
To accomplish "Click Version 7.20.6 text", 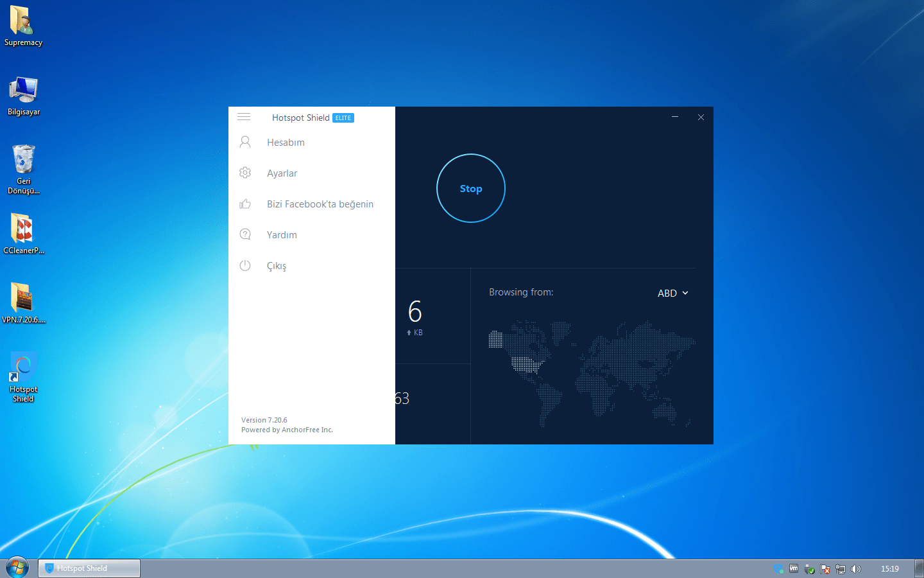I will point(264,420).
